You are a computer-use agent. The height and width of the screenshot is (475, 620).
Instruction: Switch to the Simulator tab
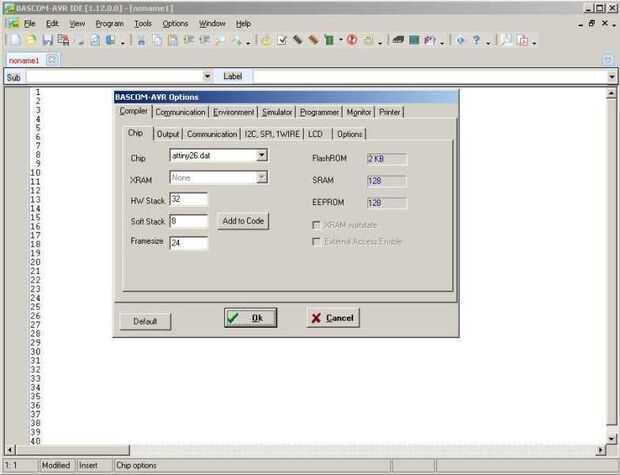pos(277,112)
